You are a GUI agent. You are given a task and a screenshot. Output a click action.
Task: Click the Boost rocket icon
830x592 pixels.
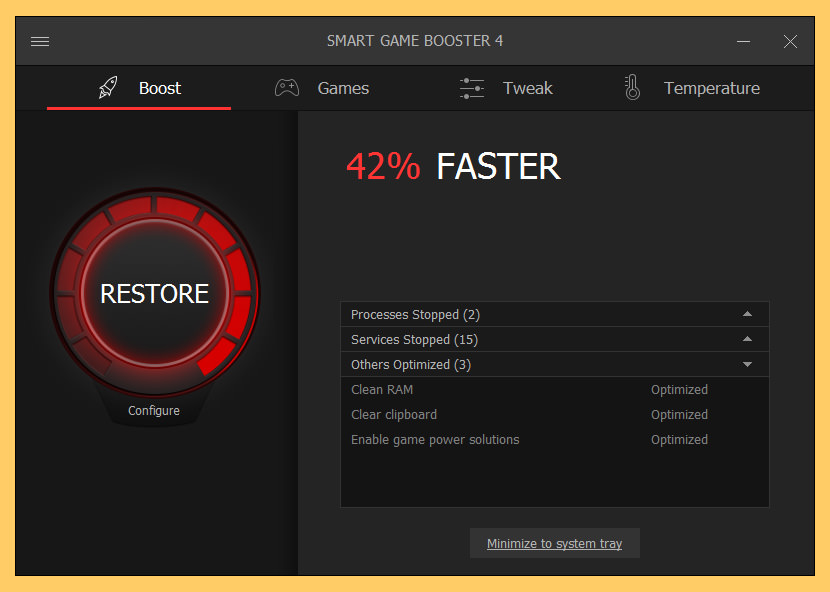[108, 87]
